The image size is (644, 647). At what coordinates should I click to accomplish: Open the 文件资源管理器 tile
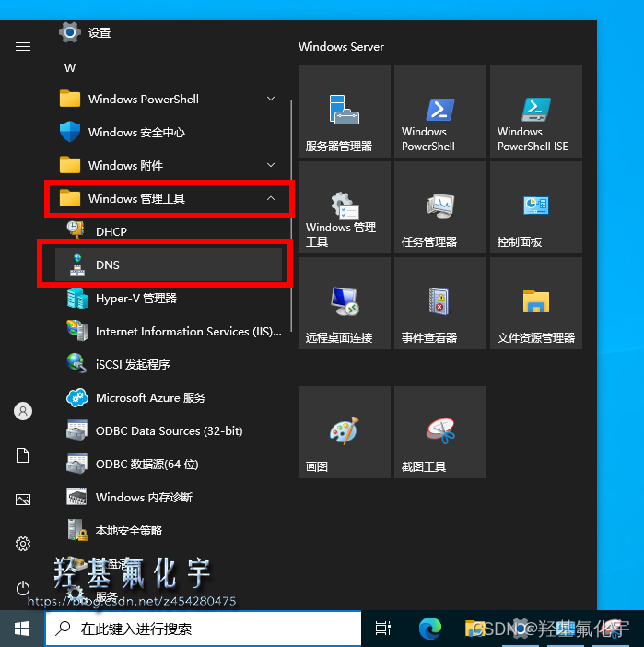[x=536, y=303]
